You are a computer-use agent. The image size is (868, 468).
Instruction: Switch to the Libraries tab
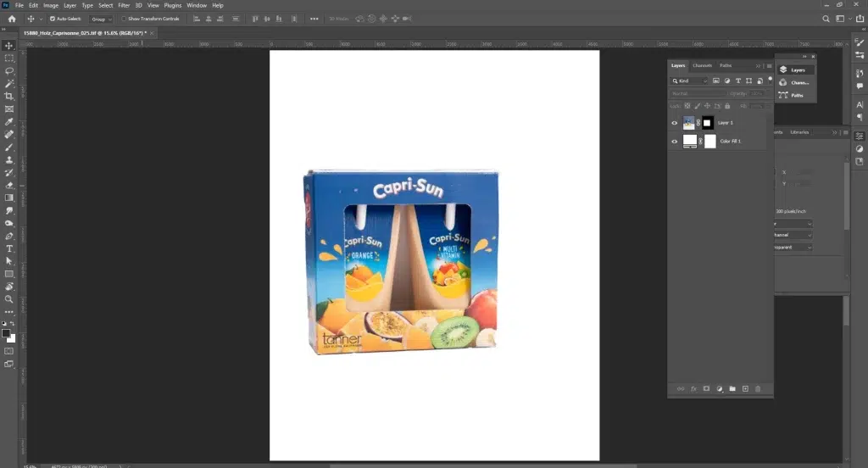click(x=799, y=132)
